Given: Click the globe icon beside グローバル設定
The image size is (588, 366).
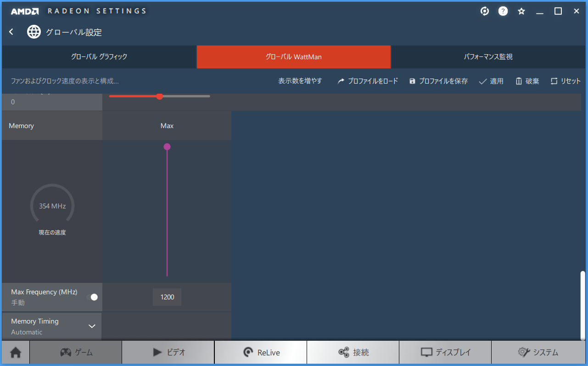Looking at the screenshot, I should (x=34, y=32).
